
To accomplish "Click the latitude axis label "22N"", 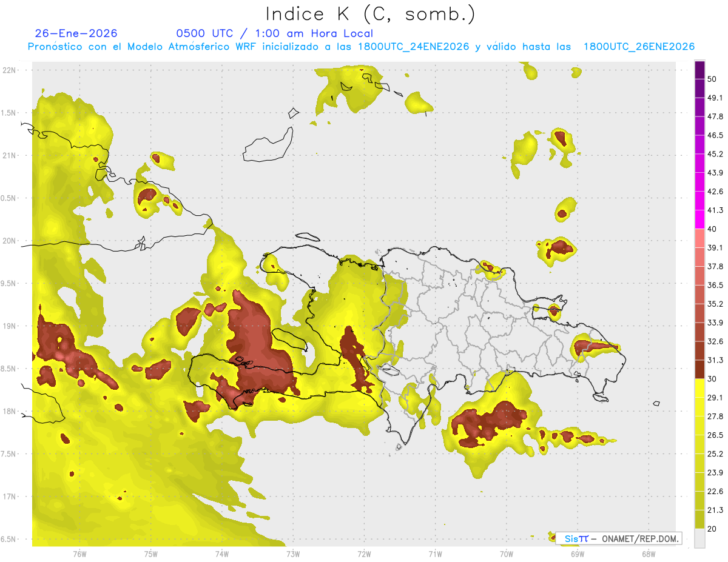I will pyautogui.click(x=10, y=70).
